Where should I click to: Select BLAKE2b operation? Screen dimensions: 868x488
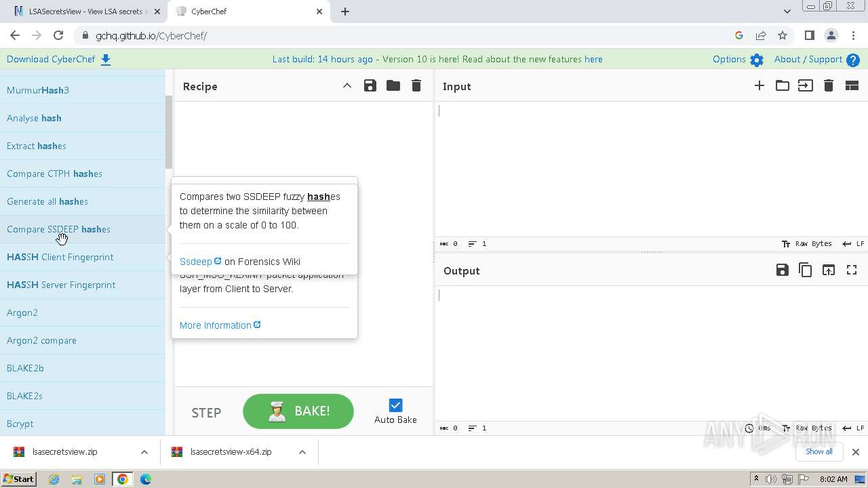83,368
